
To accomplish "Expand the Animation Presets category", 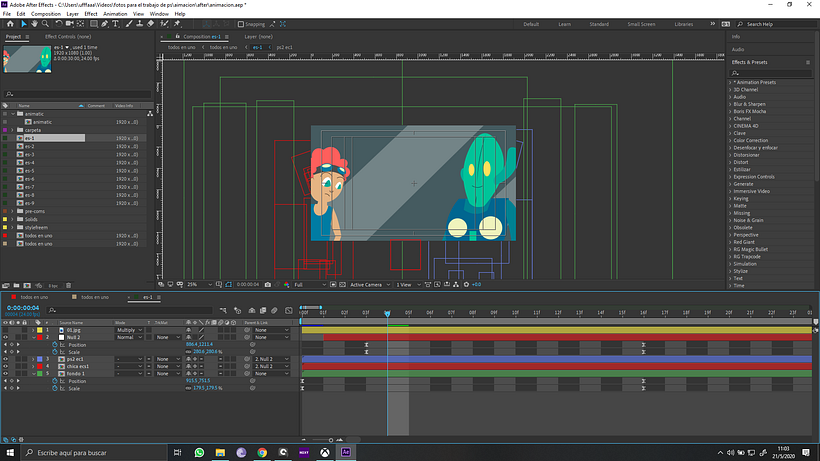I will click(731, 82).
